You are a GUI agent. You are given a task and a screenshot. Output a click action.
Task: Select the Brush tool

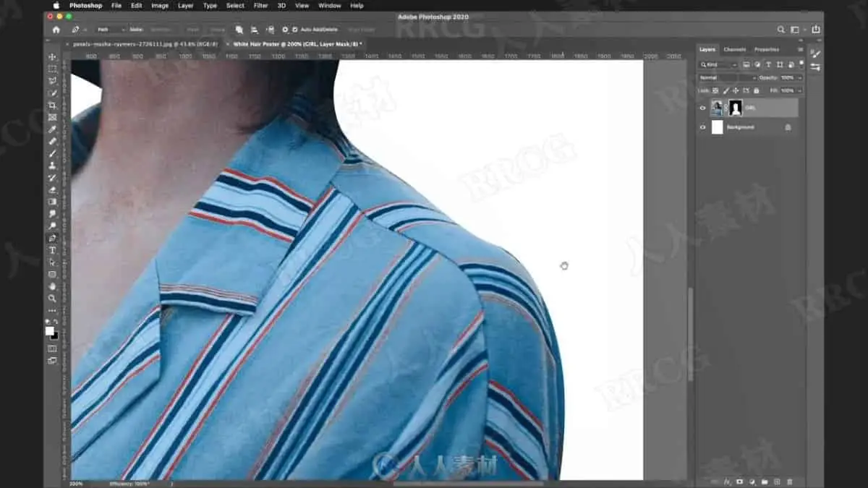pyautogui.click(x=52, y=153)
